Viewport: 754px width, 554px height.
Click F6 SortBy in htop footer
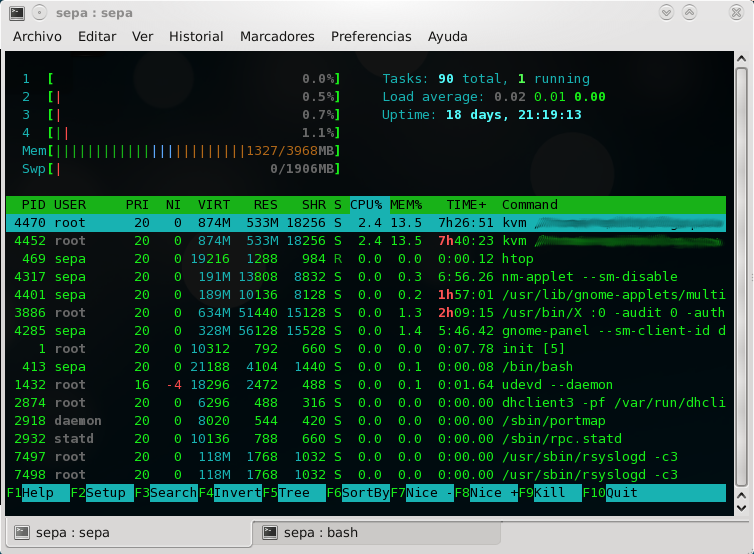point(358,493)
